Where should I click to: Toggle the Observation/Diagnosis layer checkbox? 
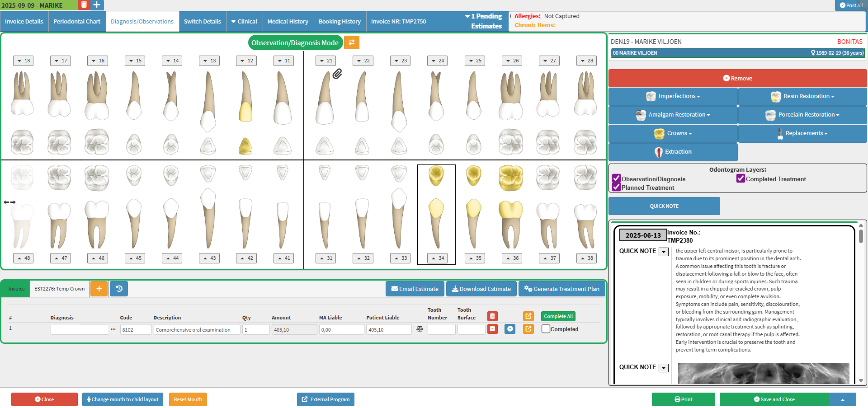[x=616, y=179]
